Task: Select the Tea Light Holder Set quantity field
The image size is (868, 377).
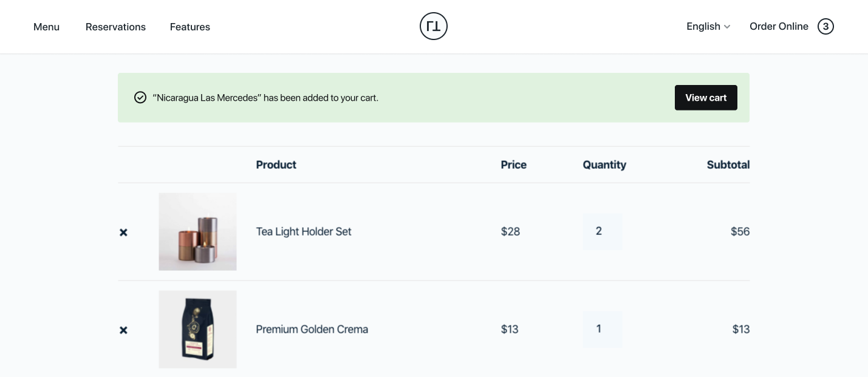Action: [602, 231]
